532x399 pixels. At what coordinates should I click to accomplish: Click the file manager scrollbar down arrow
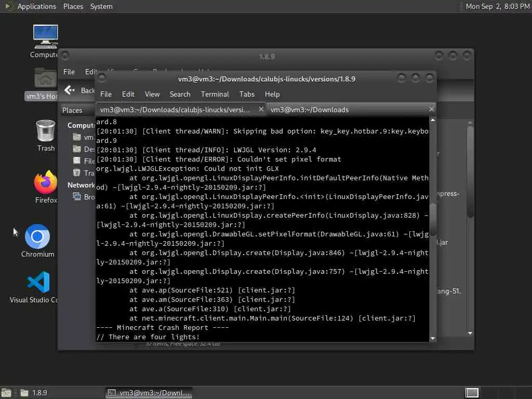coord(470,333)
